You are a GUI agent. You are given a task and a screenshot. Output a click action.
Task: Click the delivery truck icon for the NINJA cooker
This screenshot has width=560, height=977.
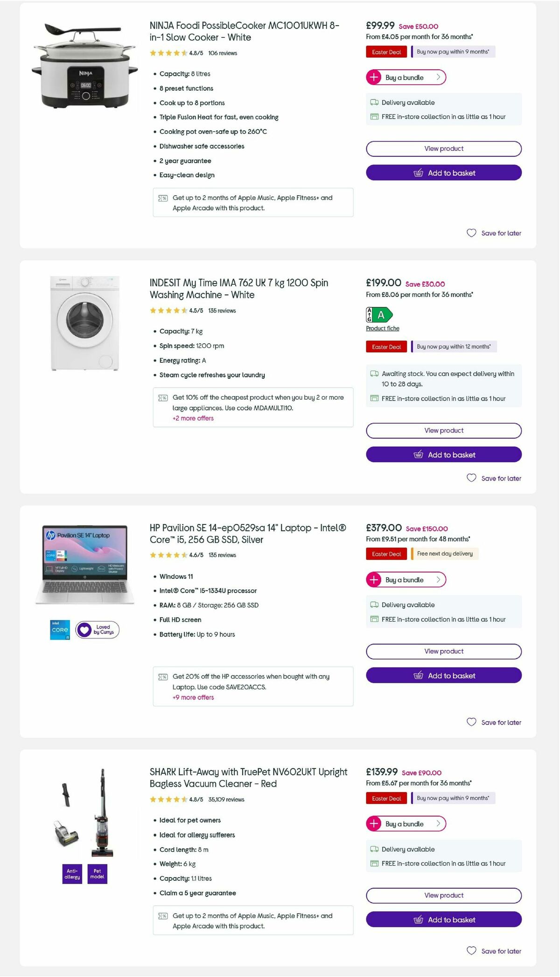(374, 102)
